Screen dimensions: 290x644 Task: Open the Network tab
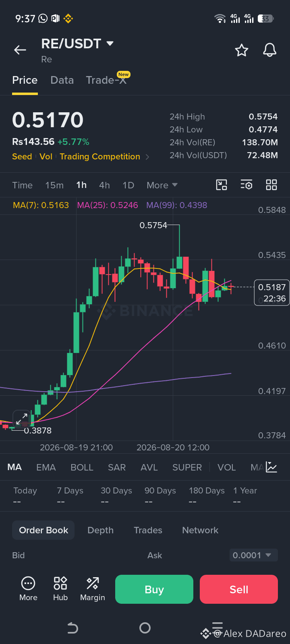(x=200, y=530)
